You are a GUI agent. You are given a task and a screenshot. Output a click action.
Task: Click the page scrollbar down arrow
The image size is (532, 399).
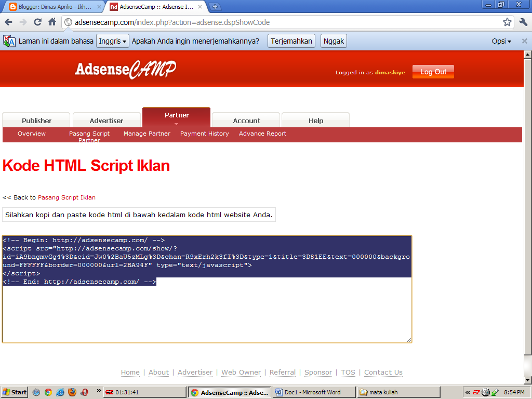coord(527,380)
